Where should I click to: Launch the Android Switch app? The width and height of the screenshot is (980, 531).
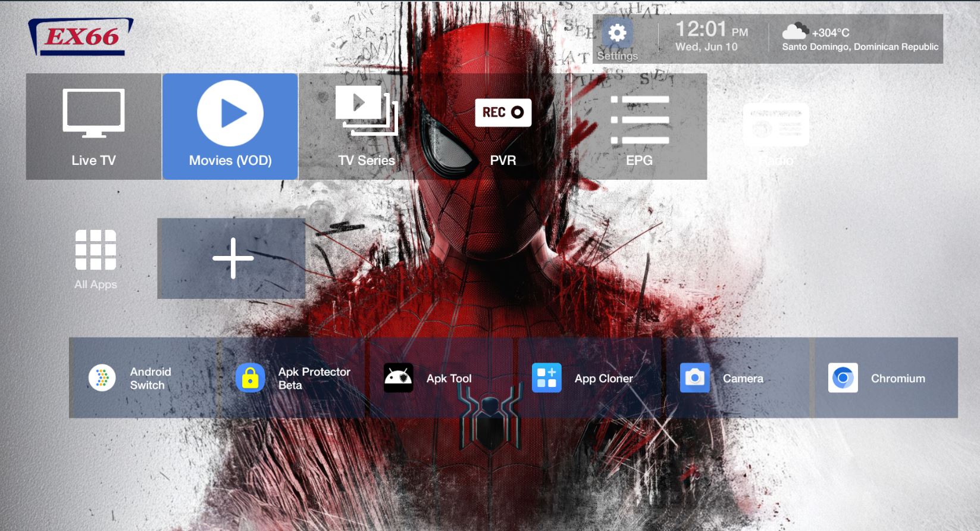143,378
